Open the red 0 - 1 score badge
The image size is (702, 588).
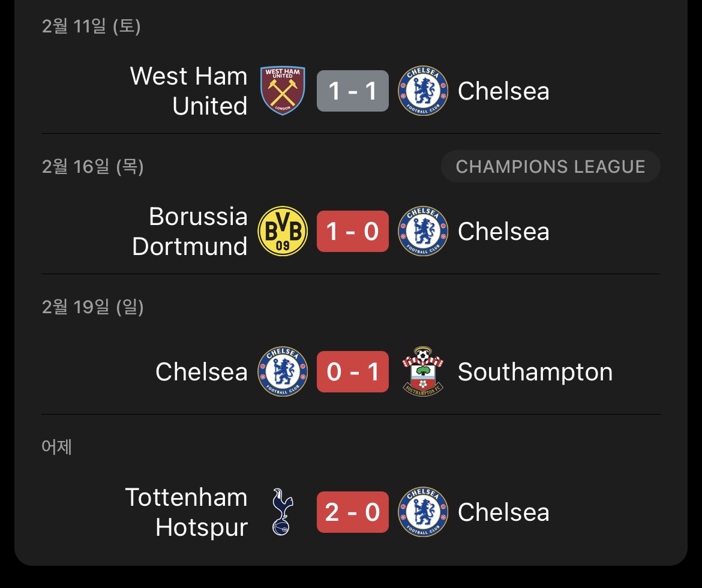pos(353,372)
